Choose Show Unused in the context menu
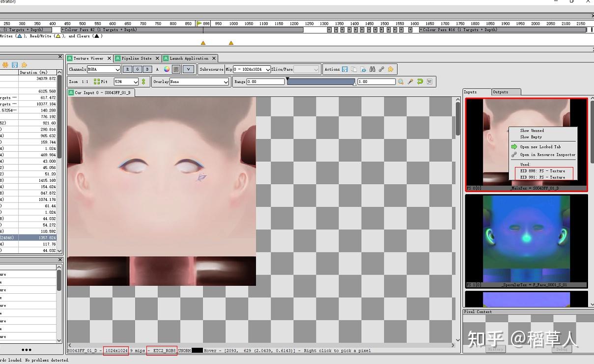Image resolution: width=594 pixels, height=364 pixels. coord(532,131)
